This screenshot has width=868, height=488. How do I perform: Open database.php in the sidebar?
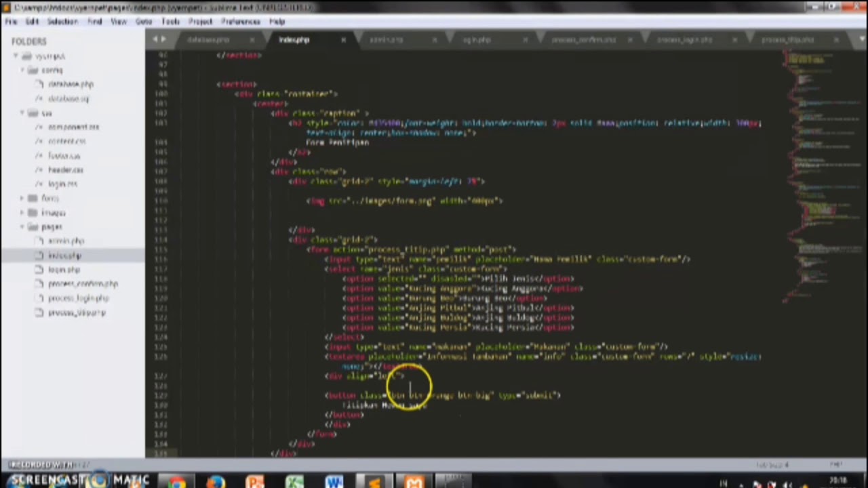tap(71, 85)
